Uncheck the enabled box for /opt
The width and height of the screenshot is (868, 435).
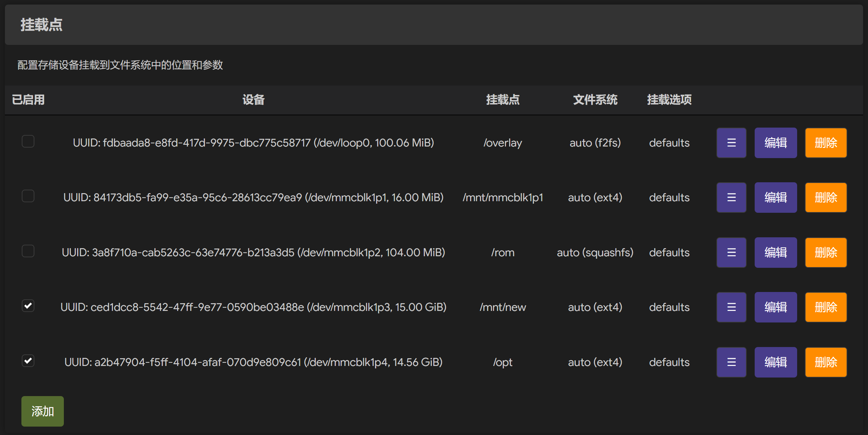click(28, 361)
